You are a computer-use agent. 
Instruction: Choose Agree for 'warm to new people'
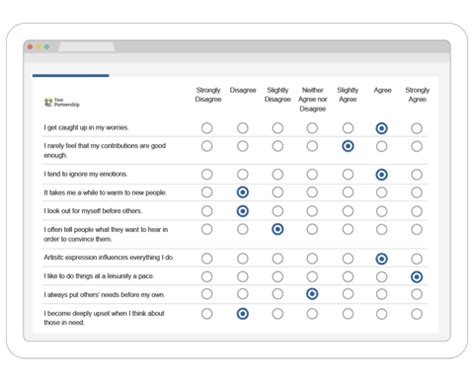381,192
